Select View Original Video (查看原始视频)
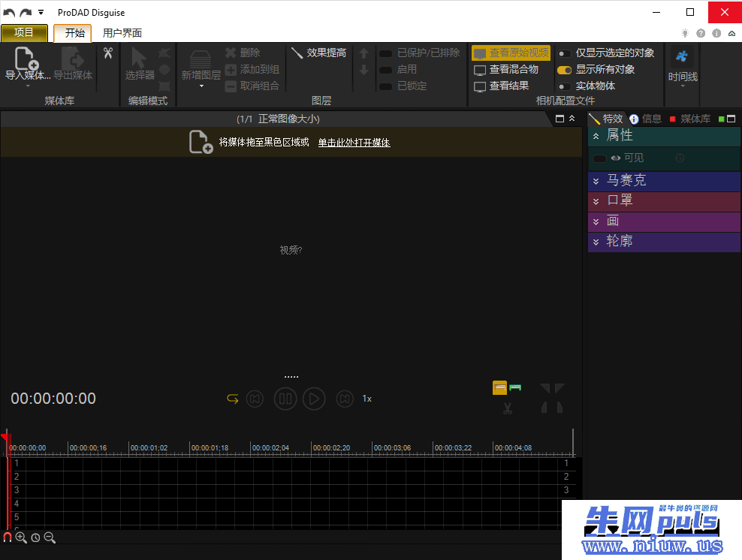 point(511,53)
